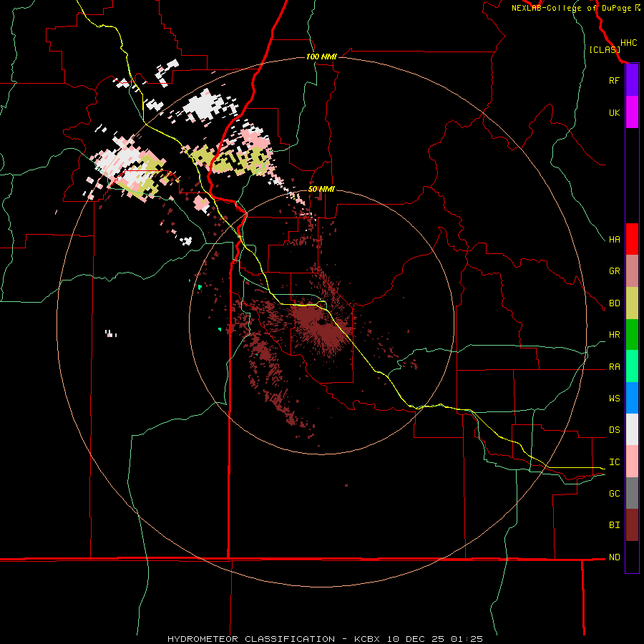Click the HYDROMETEOR CLASSIFICATION caption
Image resolution: width=644 pixels, height=644 pixels.
coord(251,639)
